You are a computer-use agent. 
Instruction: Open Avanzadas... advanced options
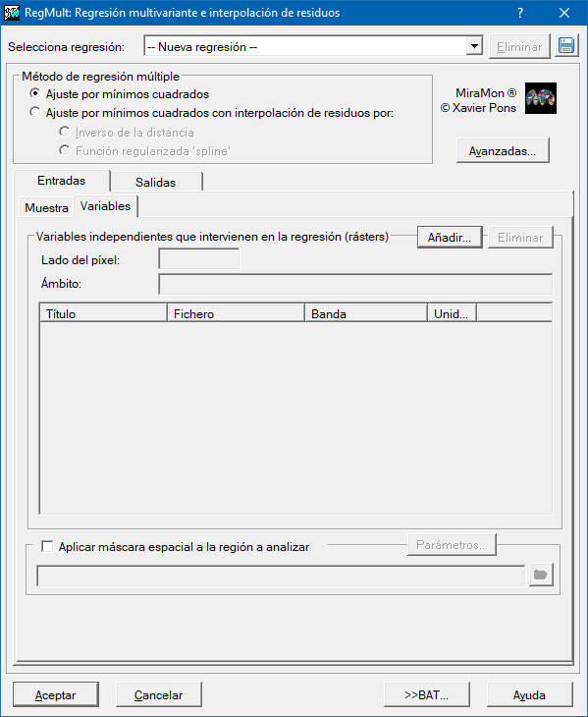503,151
